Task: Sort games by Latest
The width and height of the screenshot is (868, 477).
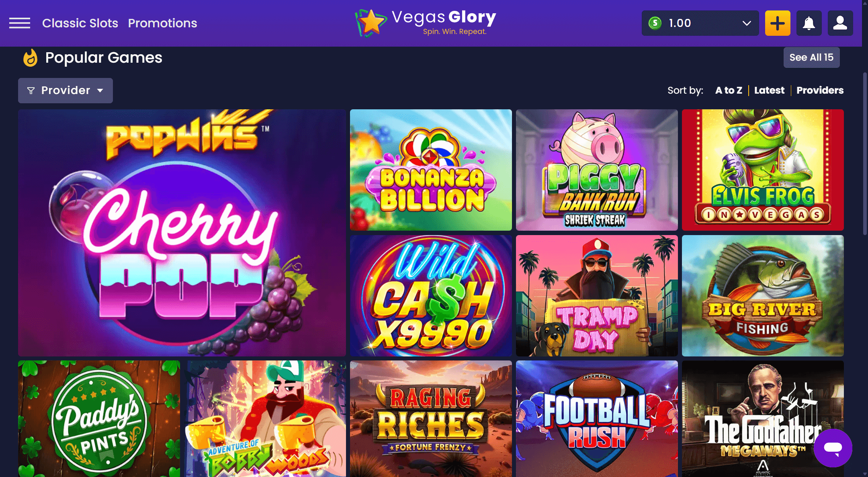Action: pos(769,90)
